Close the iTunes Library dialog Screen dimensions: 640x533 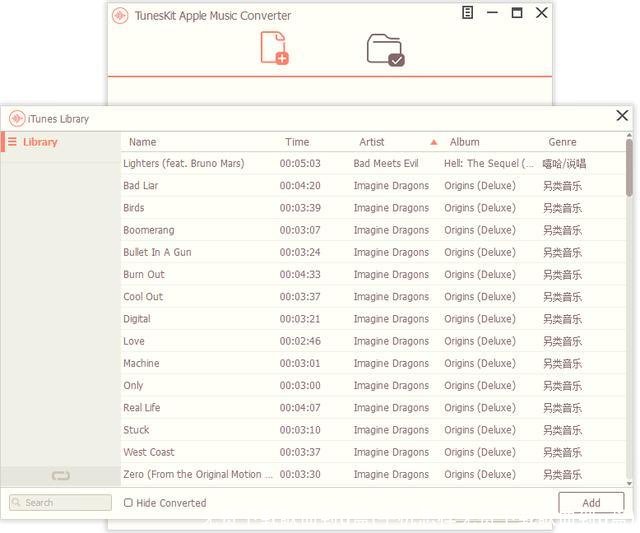coord(622,116)
